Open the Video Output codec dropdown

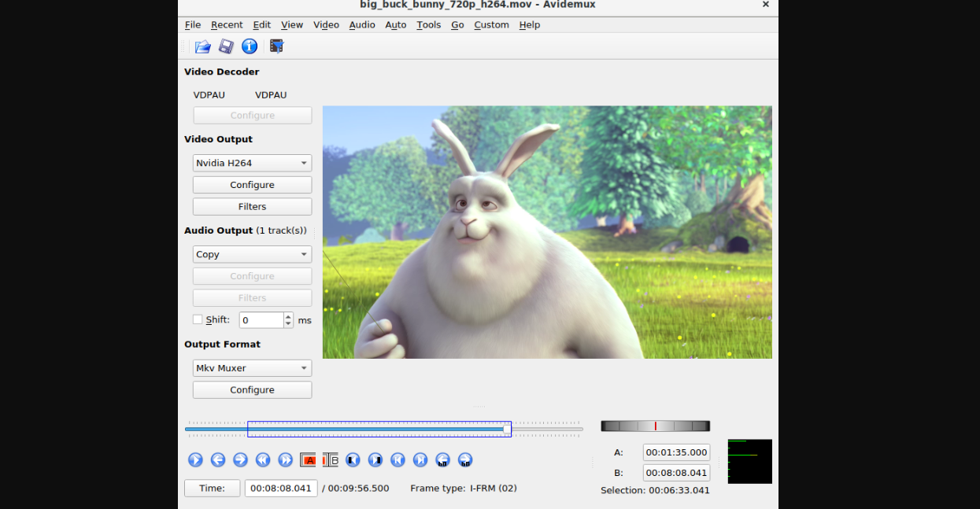[x=252, y=163]
